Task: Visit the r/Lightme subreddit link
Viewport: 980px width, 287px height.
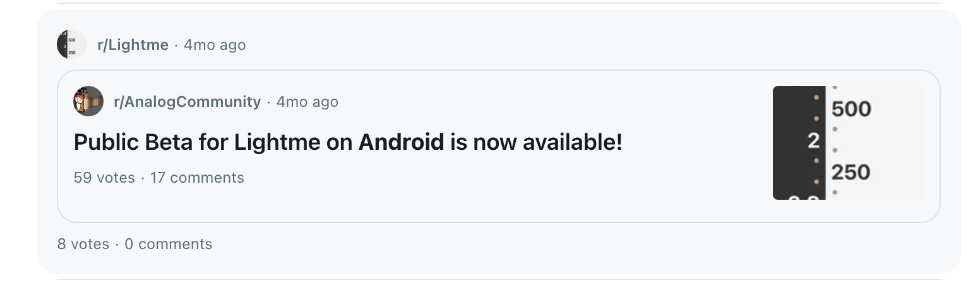Action: [x=133, y=45]
